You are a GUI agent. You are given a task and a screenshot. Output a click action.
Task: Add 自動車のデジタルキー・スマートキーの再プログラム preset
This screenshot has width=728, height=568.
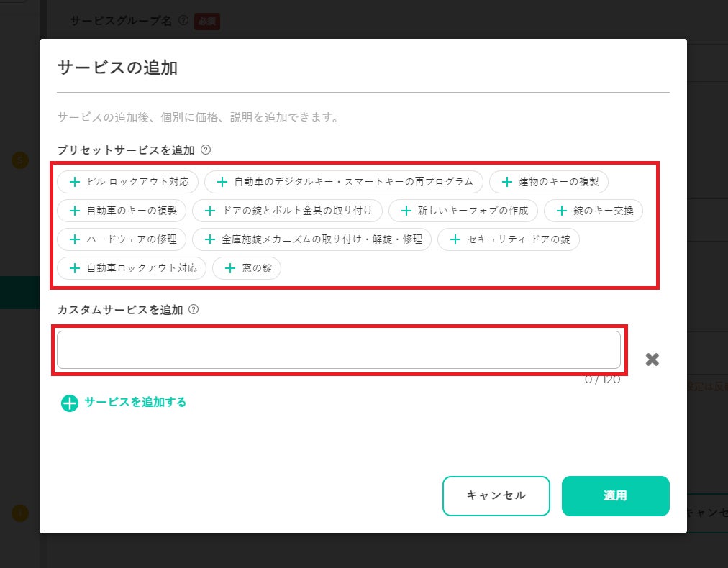tap(345, 182)
